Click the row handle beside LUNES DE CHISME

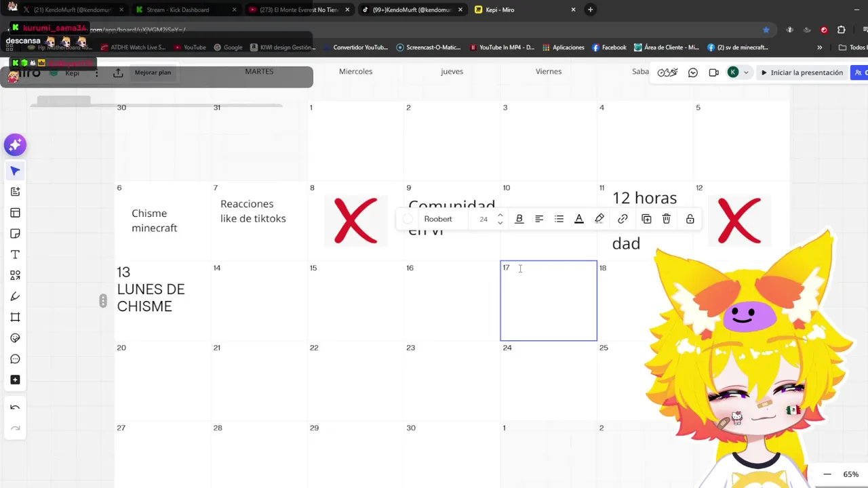(103, 301)
